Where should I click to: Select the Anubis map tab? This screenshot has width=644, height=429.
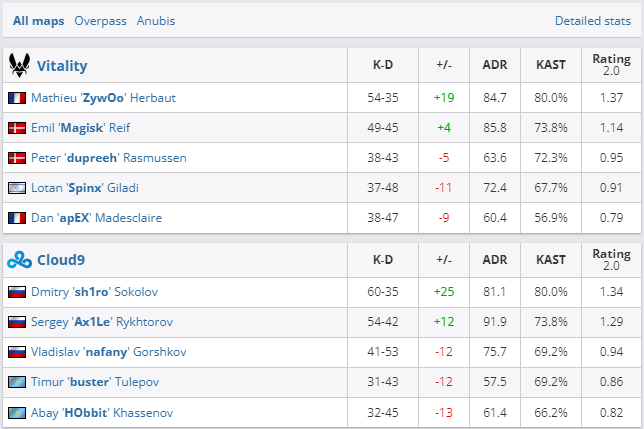click(x=156, y=20)
